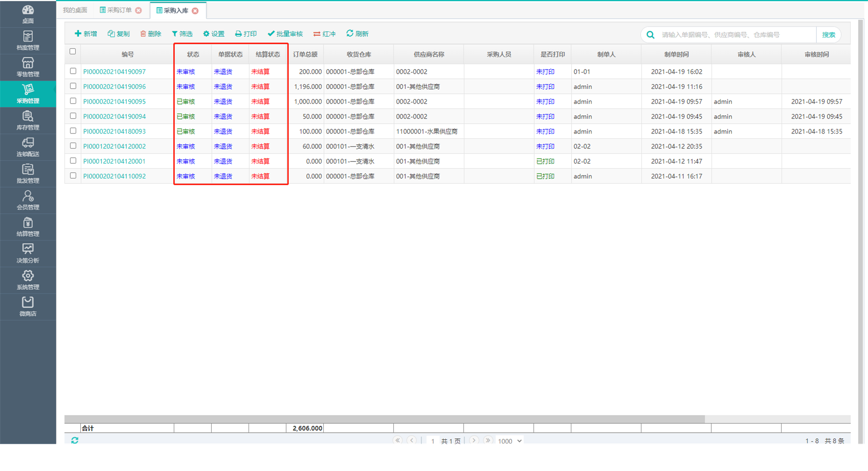Image resolution: width=868 pixels, height=471 pixels.
Task: Click the magnifier search icon
Action: point(650,35)
